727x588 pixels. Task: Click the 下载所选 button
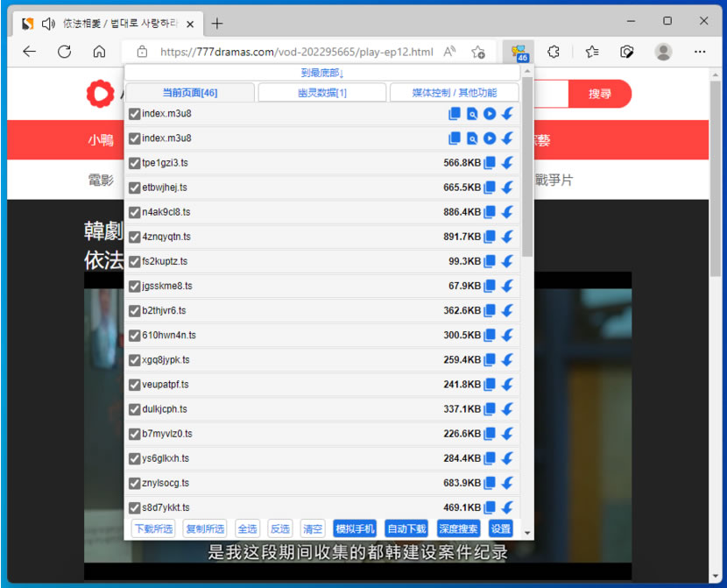tap(153, 528)
